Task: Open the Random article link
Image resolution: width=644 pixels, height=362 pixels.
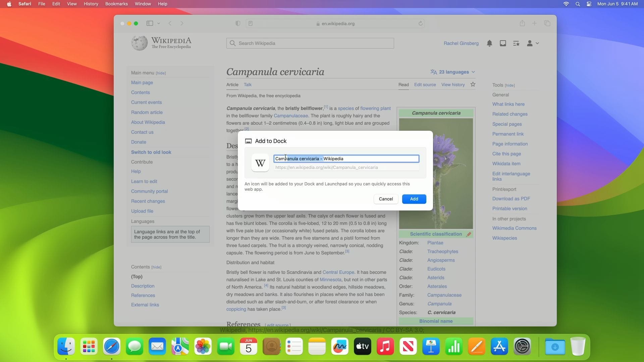Action: 147,112
